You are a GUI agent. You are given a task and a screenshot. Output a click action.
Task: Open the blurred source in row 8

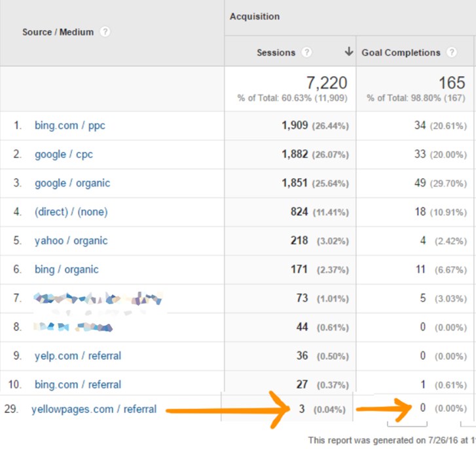click(x=73, y=326)
